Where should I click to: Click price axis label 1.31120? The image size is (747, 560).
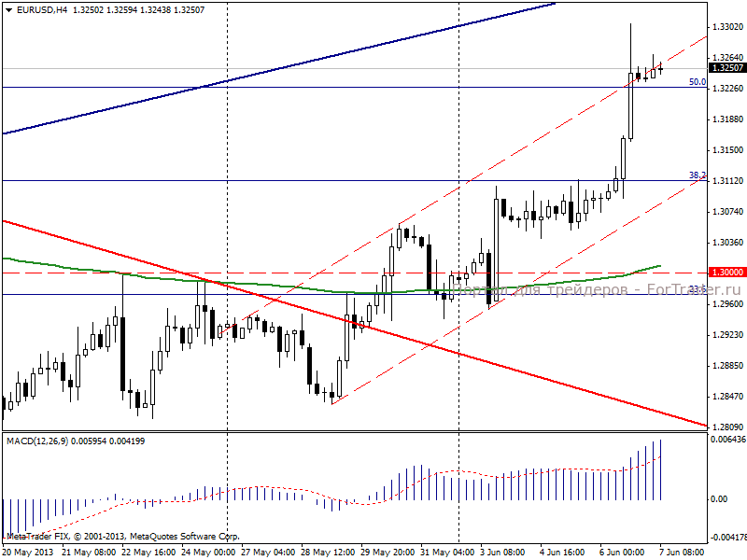tap(727, 181)
